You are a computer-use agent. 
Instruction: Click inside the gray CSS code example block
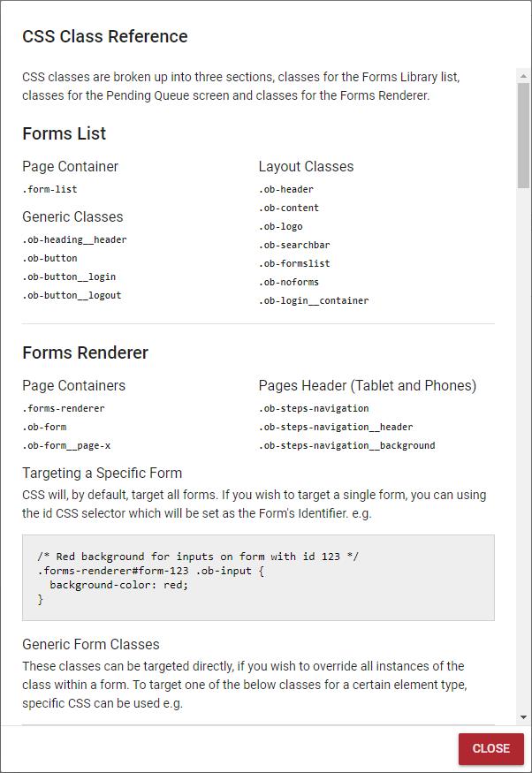[258, 578]
